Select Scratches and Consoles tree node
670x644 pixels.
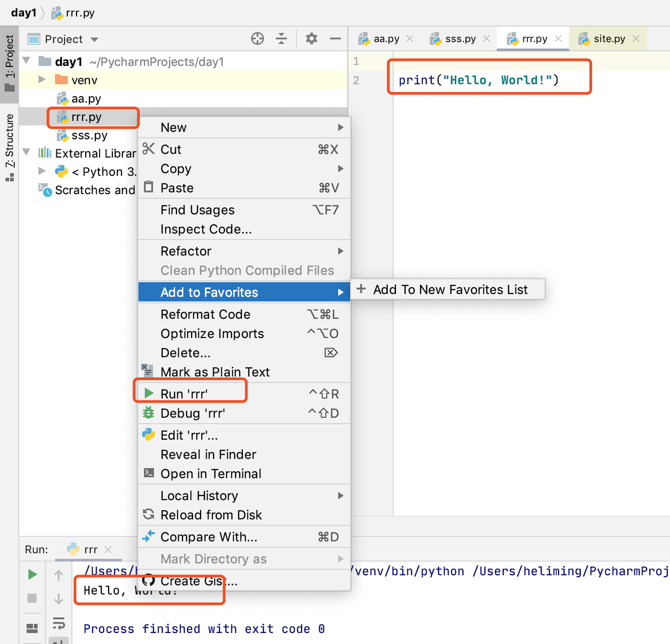[x=87, y=190]
